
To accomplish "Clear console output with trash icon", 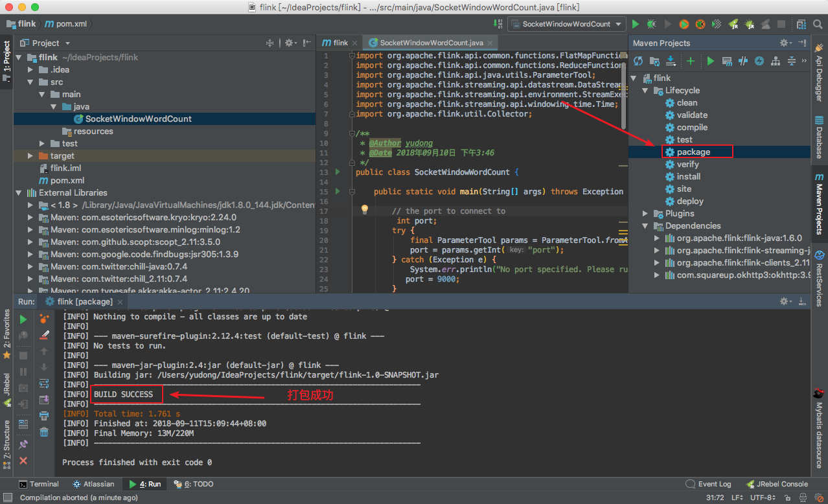I will 44,432.
